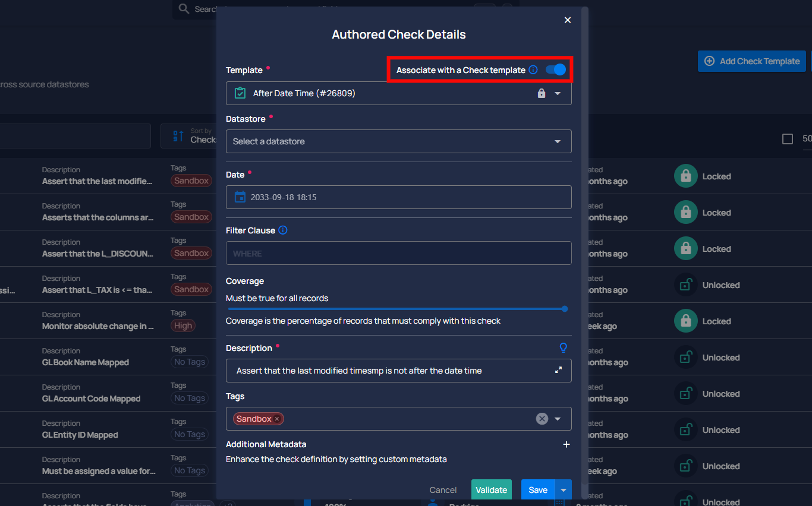Click No Tags in GL Account Code Mapped row
Screen dimensions: 812x506
pyautogui.click(x=189, y=398)
